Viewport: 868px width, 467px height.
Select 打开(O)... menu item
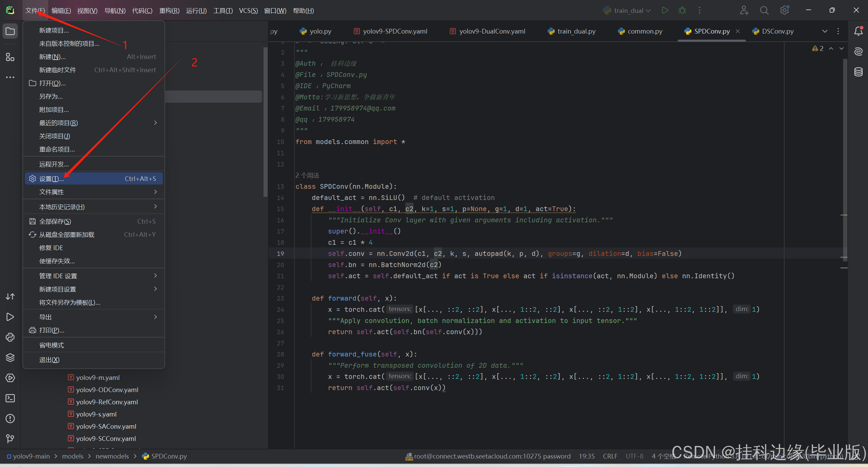(94, 83)
